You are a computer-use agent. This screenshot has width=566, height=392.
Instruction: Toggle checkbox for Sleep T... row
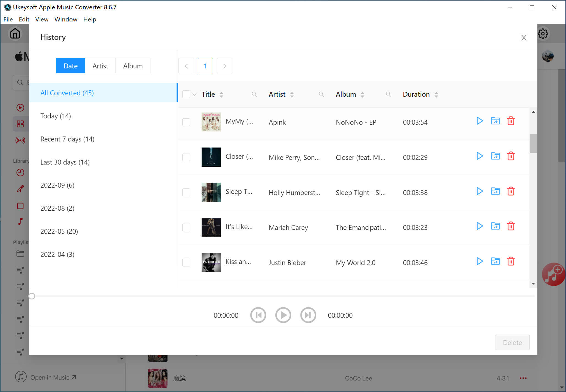(186, 192)
